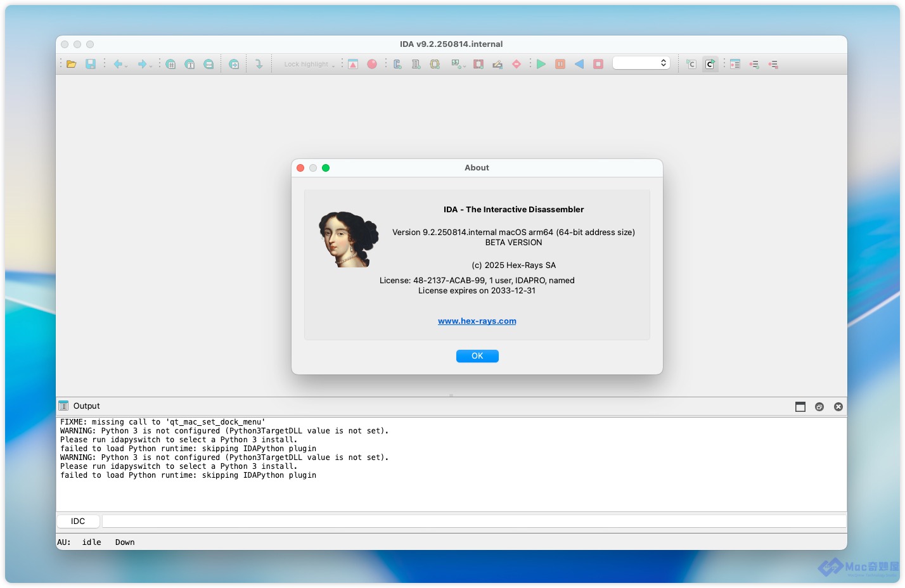Image resolution: width=905 pixels, height=588 pixels.
Task: Open the forward-navigation history chevron
Action: (x=151, y=66)
